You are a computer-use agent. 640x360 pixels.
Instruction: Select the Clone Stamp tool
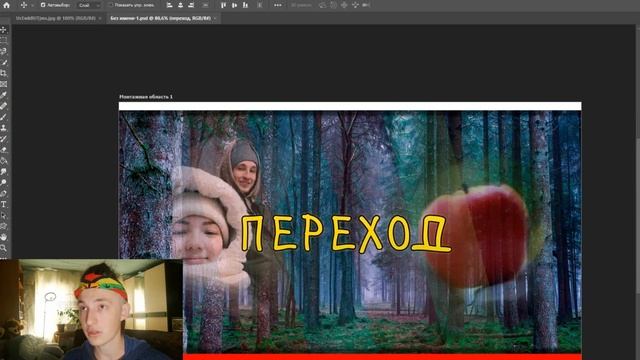(4, 128)
